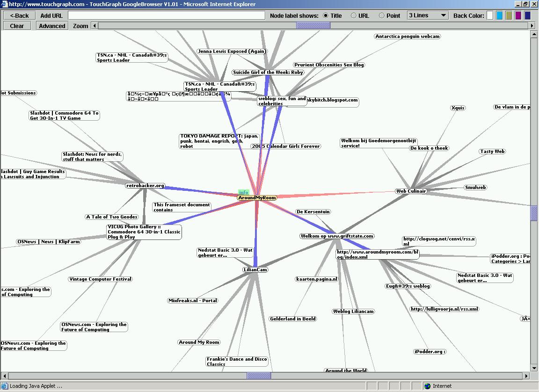Select the lulligvoorje.nl rss.xml node

pos(444,309)
